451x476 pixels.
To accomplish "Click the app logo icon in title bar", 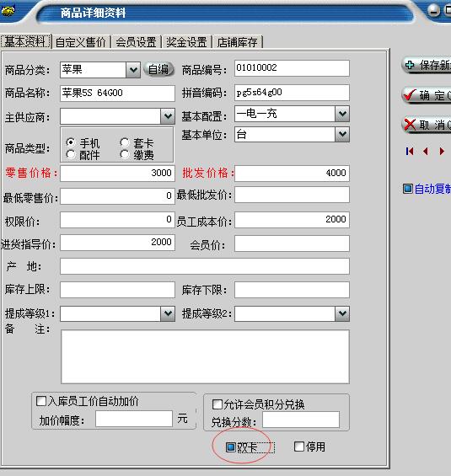I will coord(8,11).
